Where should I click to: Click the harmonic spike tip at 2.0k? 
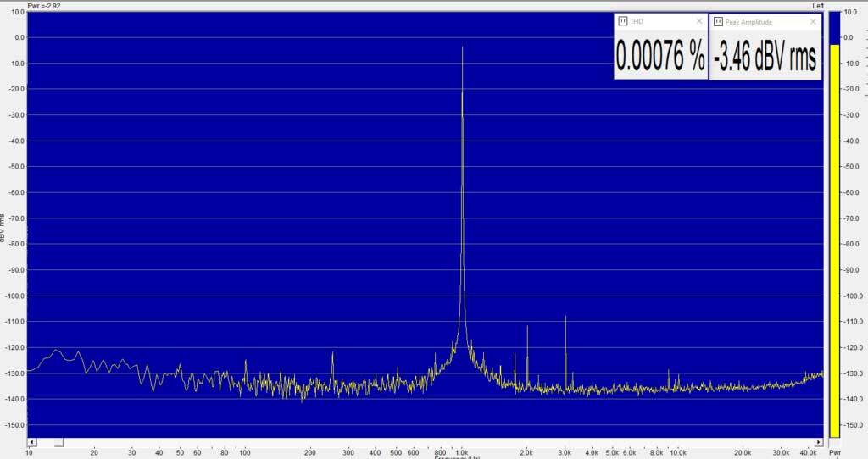pyautogui.click(x=527, y=326)
